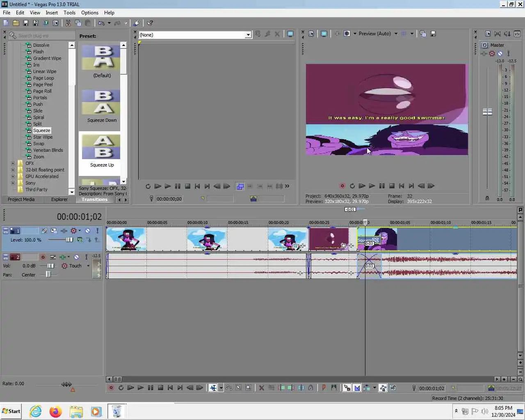Open the preview overlays grid dropdown arrow
Screen dimensions: 525x420
click(x=412, y=34)
